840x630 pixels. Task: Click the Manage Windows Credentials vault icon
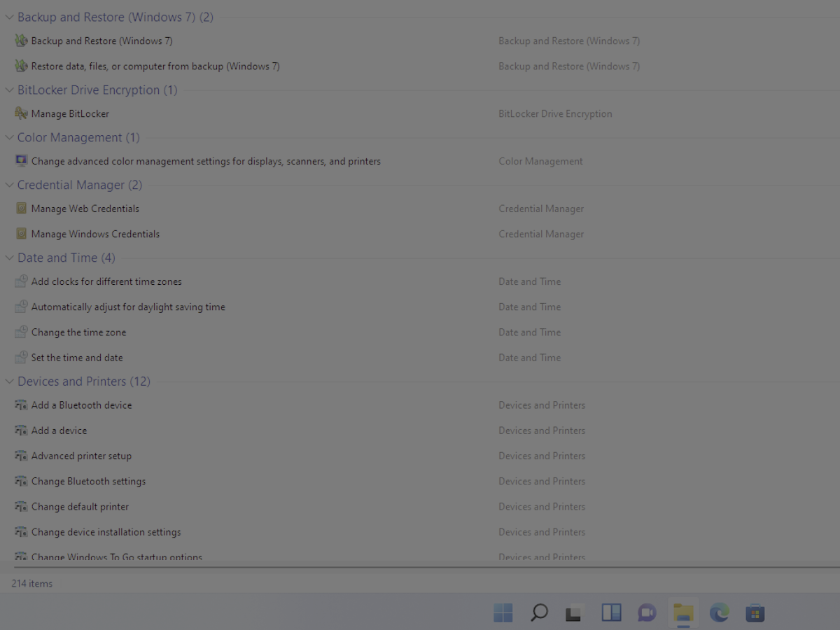click(x=21, y=234)
